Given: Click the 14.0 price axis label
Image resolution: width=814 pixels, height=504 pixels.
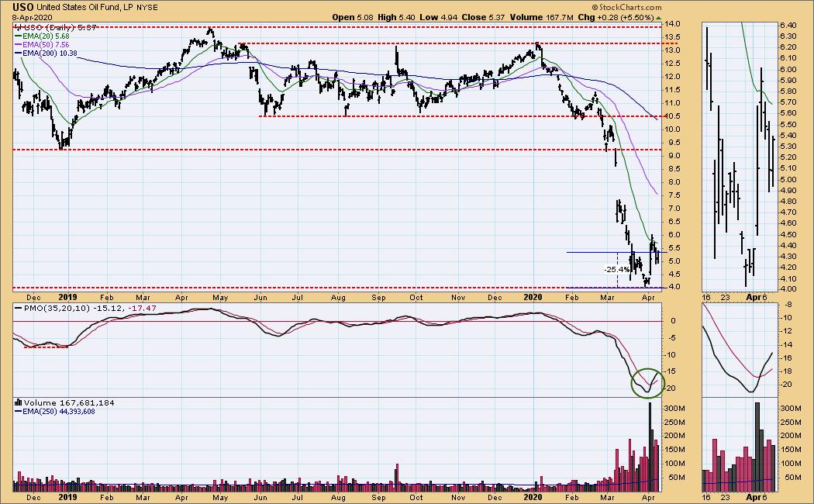Looking at the screenshot, I should coord(672,24).
